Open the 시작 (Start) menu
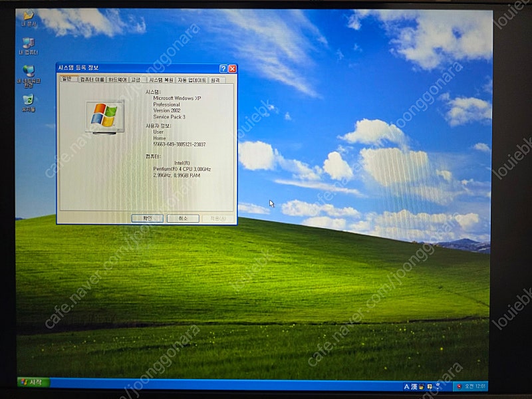 coord(33,382)
